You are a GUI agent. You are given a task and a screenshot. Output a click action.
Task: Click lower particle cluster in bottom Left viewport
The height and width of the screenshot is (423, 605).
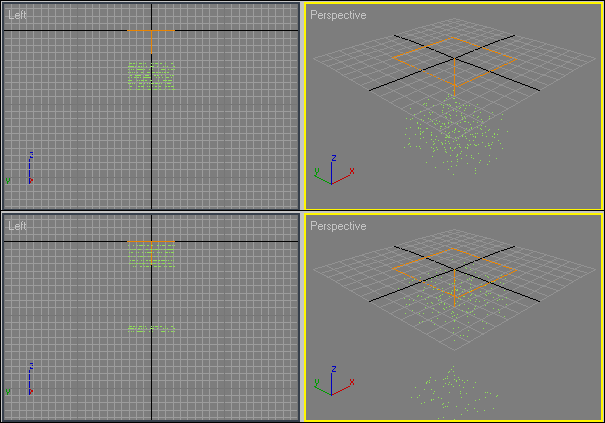151,327
